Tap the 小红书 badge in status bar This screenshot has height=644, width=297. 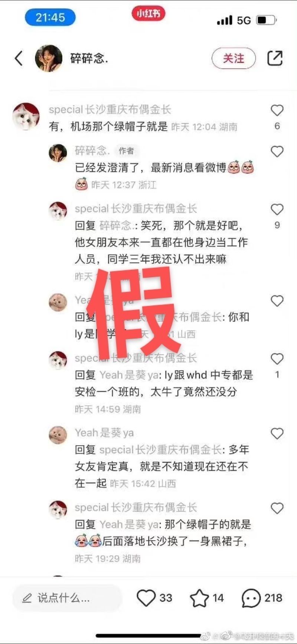(148, 14)
